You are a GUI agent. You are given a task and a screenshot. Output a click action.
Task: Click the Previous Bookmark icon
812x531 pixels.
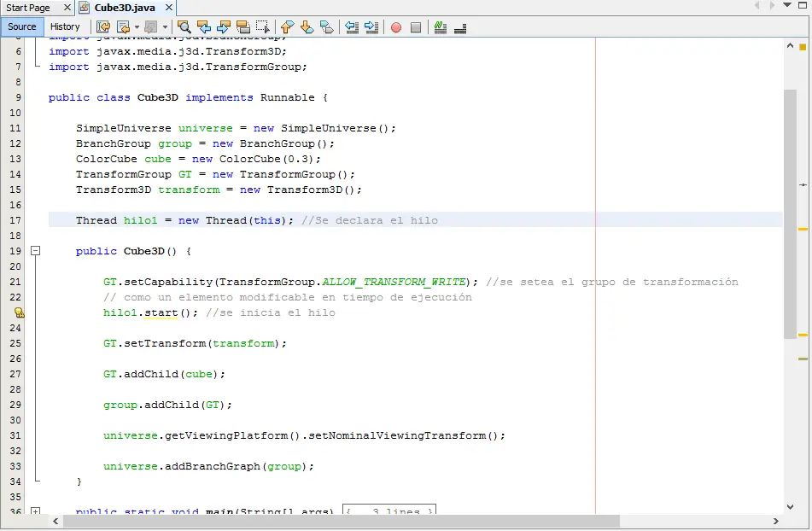click(x=287, y=27)
